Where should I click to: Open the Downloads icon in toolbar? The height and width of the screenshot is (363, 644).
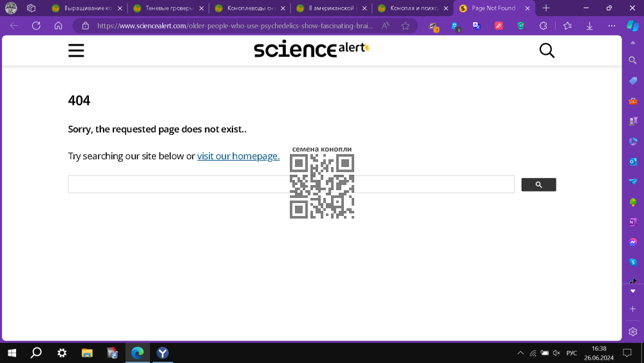click(589, 26)
